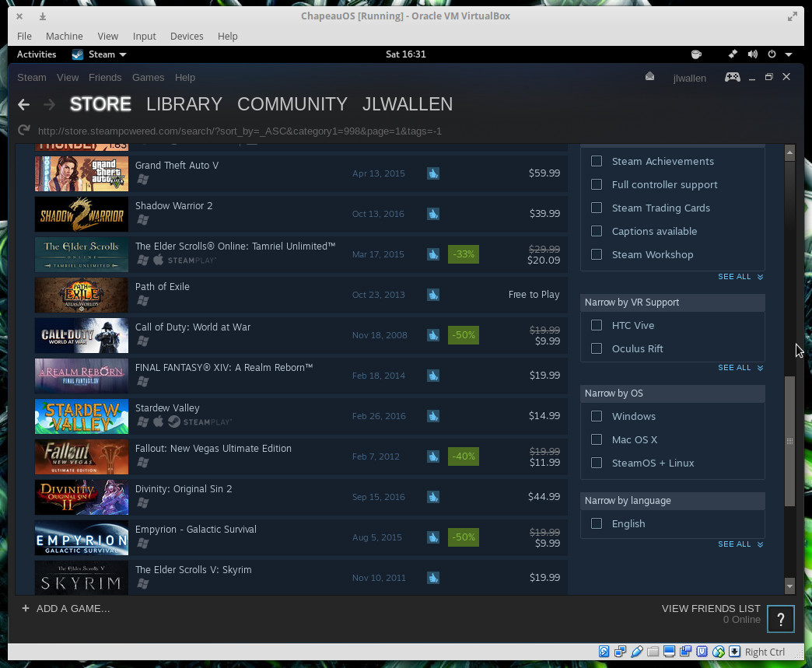Open the VirtualBox Devices menu
812x668 pixels.
coord(187,37)
